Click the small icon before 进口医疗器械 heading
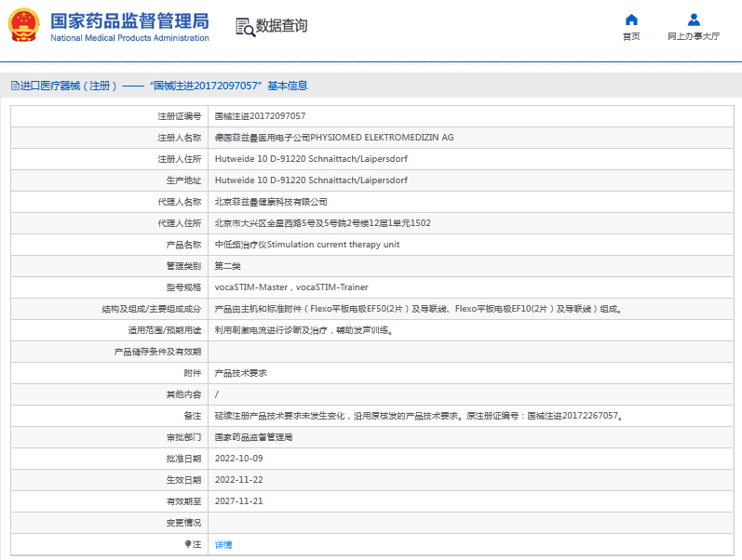The width and height of the screenshot is (742, 560). pyautogui.click(x=14, y=86)
